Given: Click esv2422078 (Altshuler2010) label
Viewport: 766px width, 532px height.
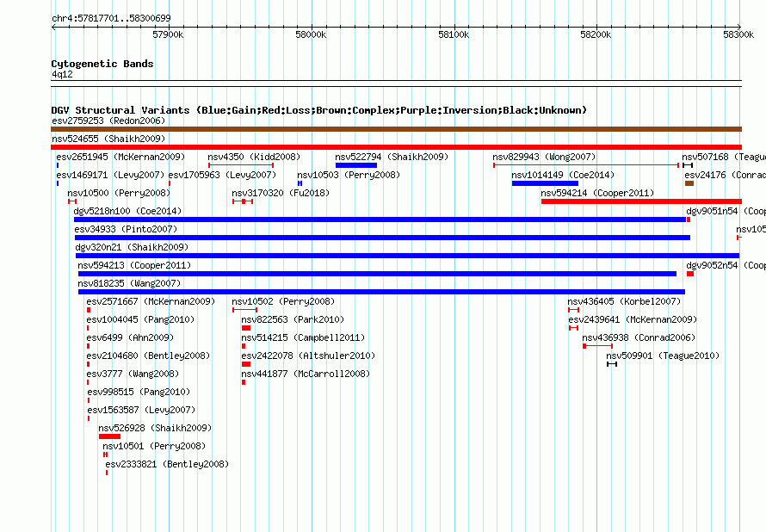Looking at the screenshot, I should point(308,356).
